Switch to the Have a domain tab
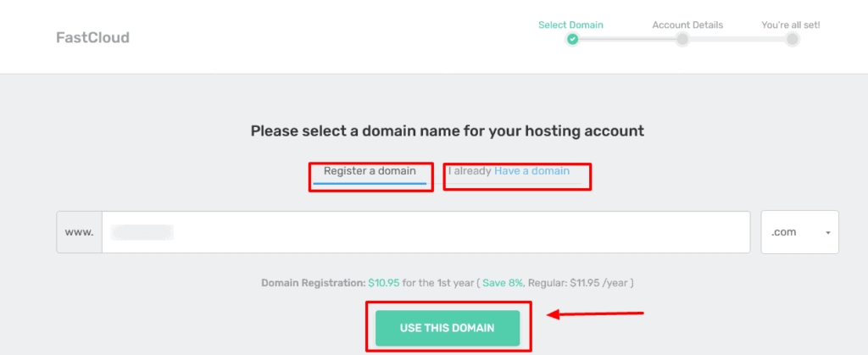Image resolution: width=868 pixels, height=355 pixels. tap(531, 171)
